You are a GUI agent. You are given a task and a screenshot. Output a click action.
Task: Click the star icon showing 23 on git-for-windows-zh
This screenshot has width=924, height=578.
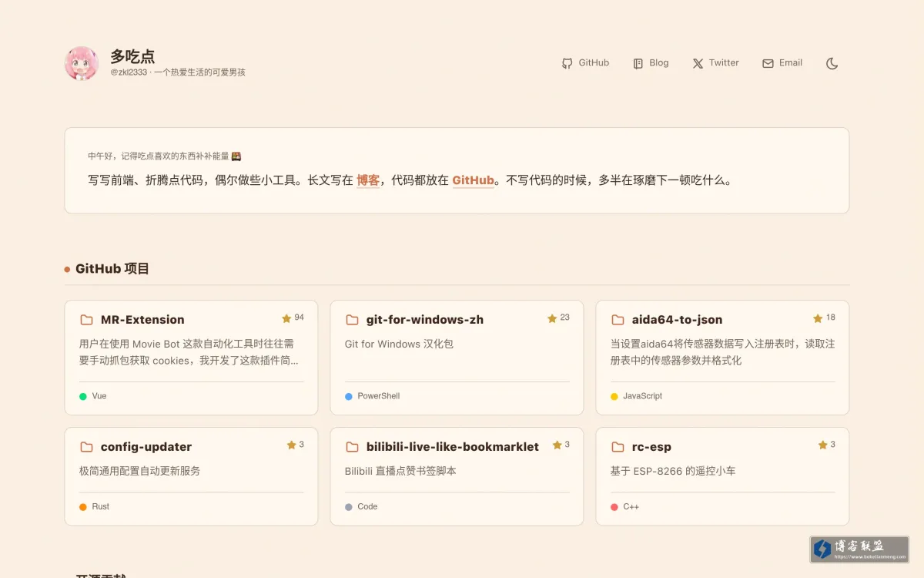coord(552,318)
